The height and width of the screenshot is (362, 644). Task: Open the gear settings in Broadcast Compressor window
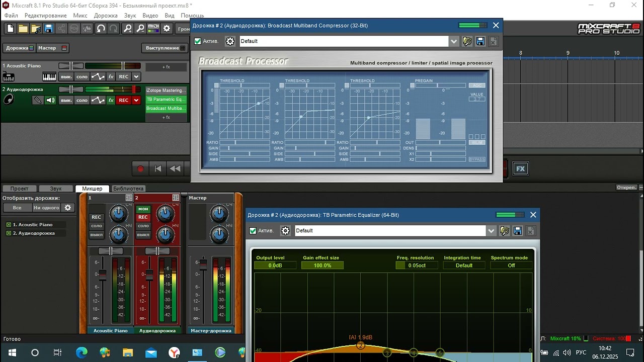coord(230,41)
